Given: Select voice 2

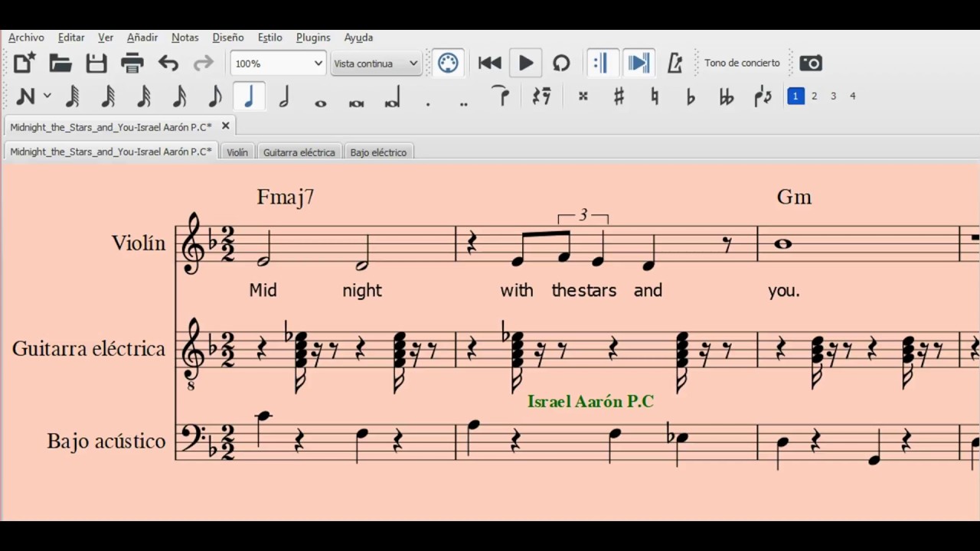Looking at the screenshot, I should [x=815, y=96].
